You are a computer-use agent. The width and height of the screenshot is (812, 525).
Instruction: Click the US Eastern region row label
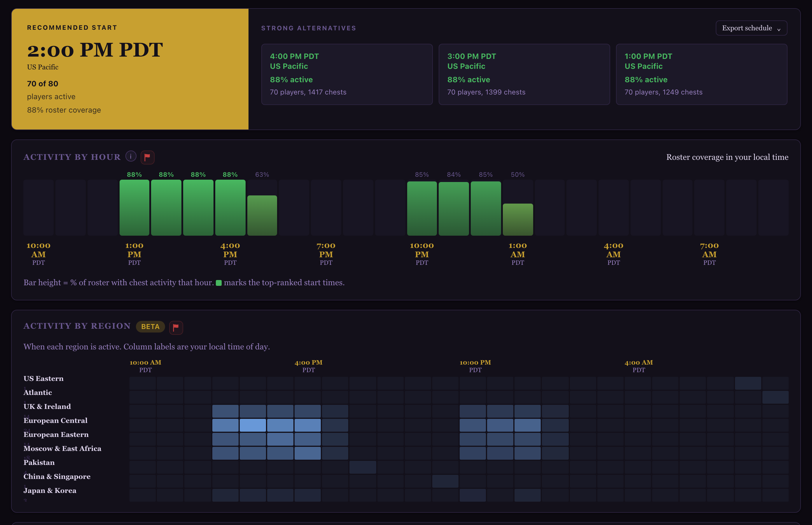(x=44, y=378)
